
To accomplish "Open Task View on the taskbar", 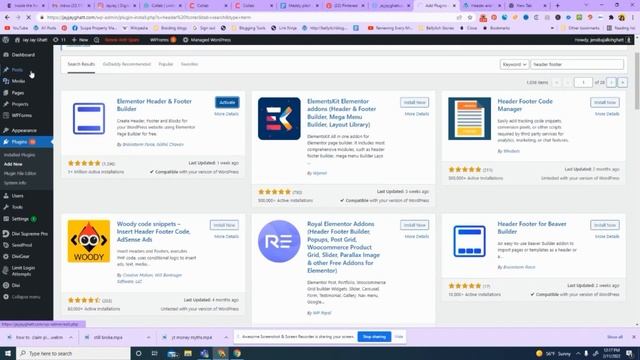I will [x=154, y=353].
